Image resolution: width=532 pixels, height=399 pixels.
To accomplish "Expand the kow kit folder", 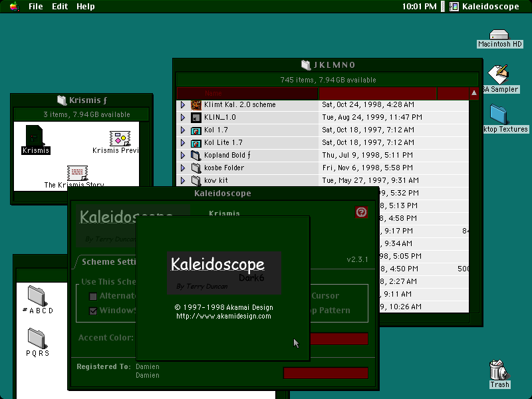I will click(x=182, y=180).
